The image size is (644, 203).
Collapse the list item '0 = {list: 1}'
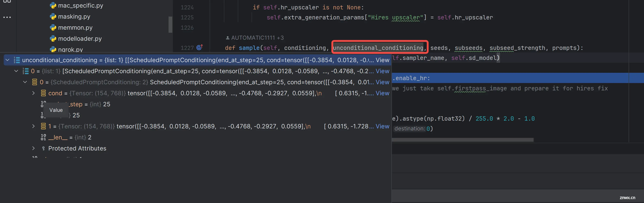[16, 71]
